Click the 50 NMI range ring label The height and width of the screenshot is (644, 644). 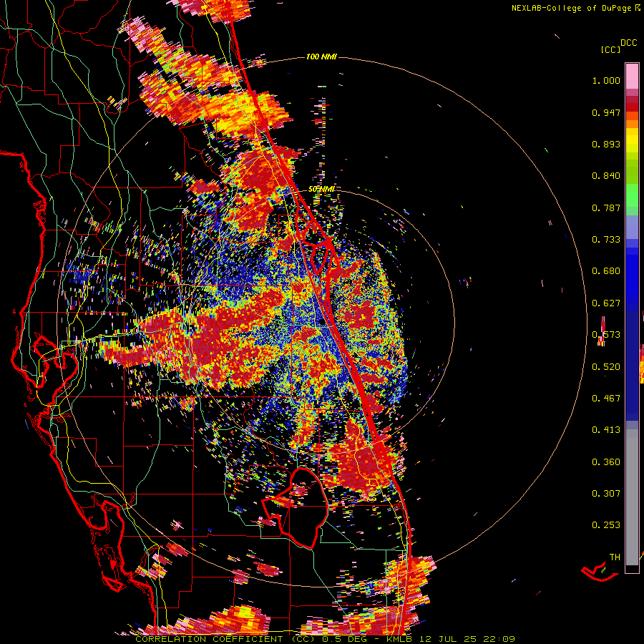click(321, 189)
